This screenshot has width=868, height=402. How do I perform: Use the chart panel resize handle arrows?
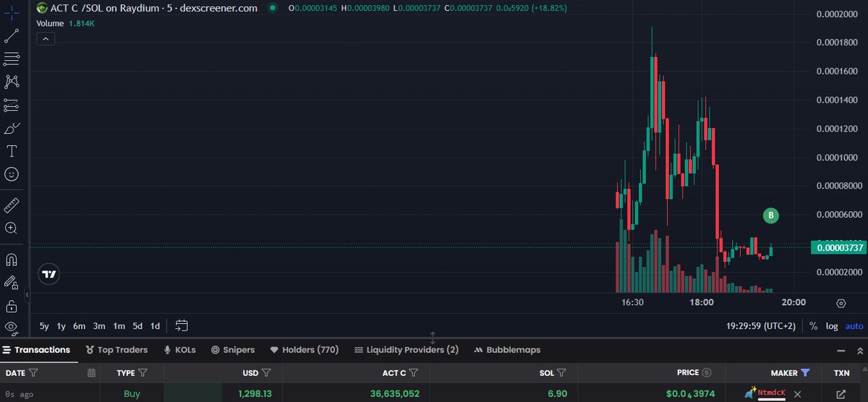pyautogui.click(x=433, y=338)
